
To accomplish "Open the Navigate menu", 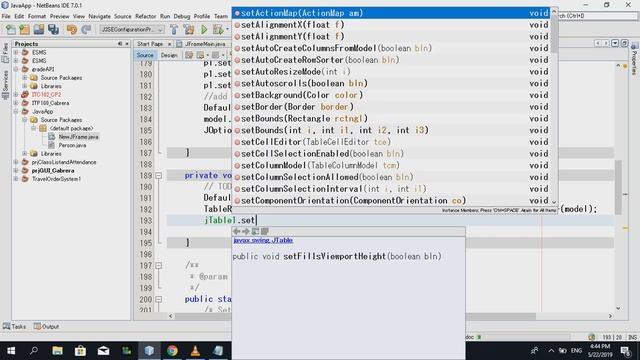I will point(100,16).
